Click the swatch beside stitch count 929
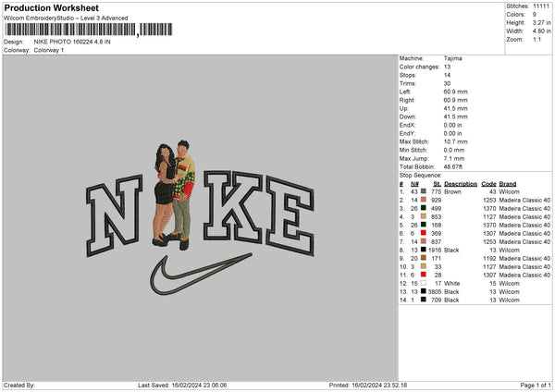 coord(424,200)
